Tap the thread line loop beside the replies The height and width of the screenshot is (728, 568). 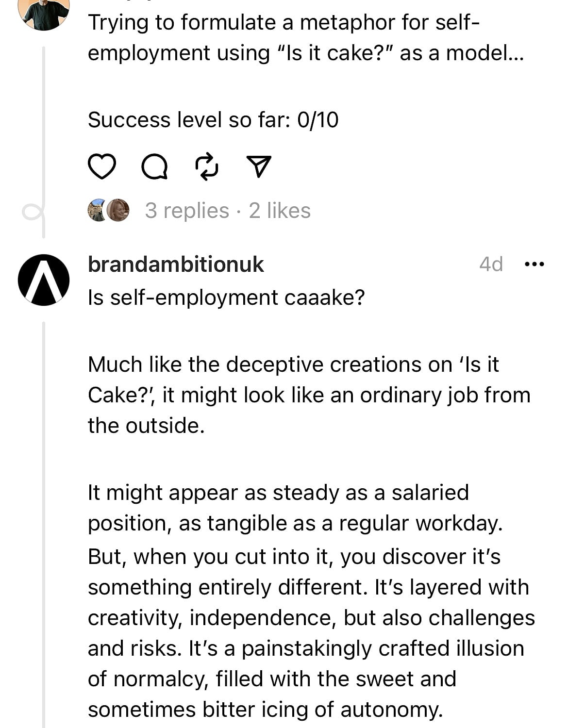click(x=33, y=212)
